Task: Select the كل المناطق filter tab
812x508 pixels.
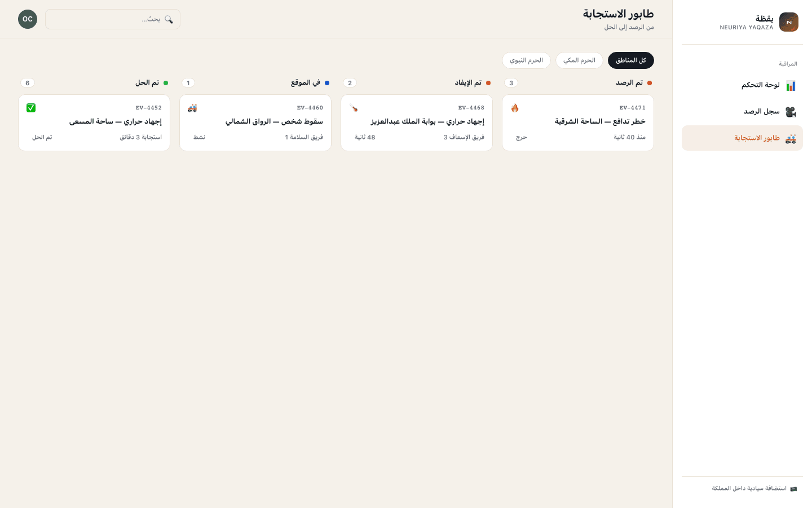Action: (x=631, y=60)
